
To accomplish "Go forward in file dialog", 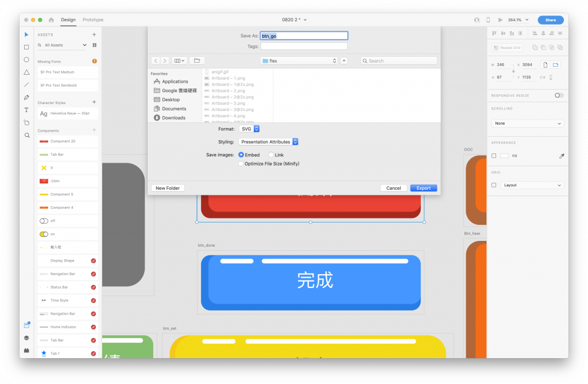I will [165, 60].
